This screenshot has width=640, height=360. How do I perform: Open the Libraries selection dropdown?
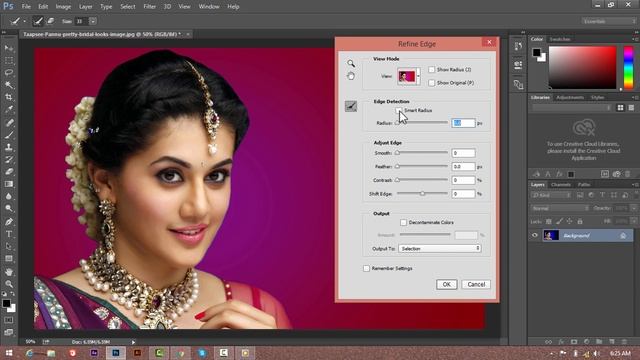click(572, 108)
